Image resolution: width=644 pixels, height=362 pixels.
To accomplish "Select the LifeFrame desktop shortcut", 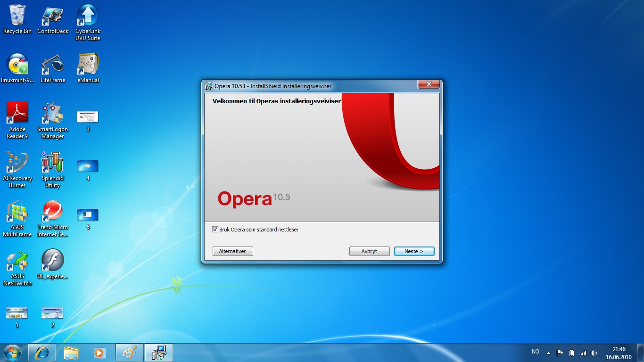I will 53,68.
